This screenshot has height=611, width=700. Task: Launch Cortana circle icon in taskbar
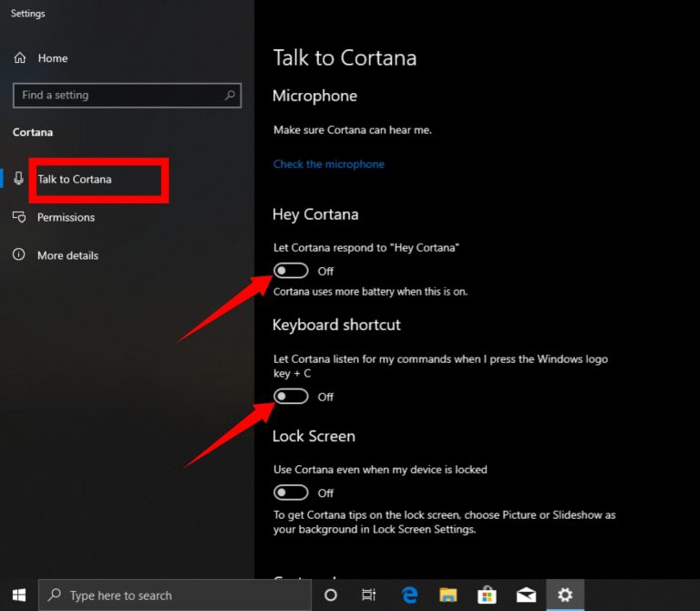click(x=331, y=595)
